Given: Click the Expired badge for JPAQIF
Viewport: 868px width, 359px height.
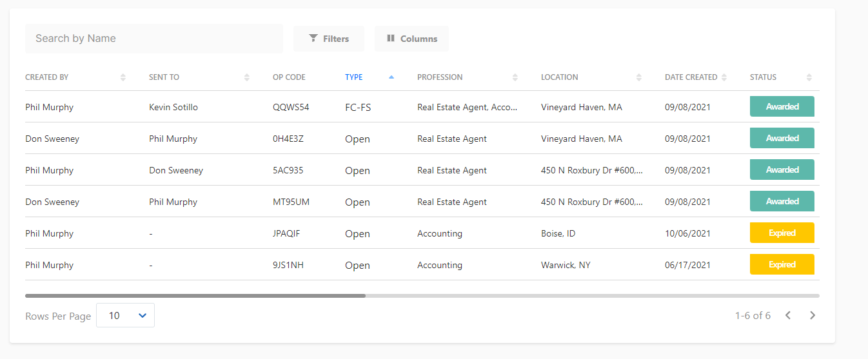Looking at the screenshot, I should click(x=782, y=233).
